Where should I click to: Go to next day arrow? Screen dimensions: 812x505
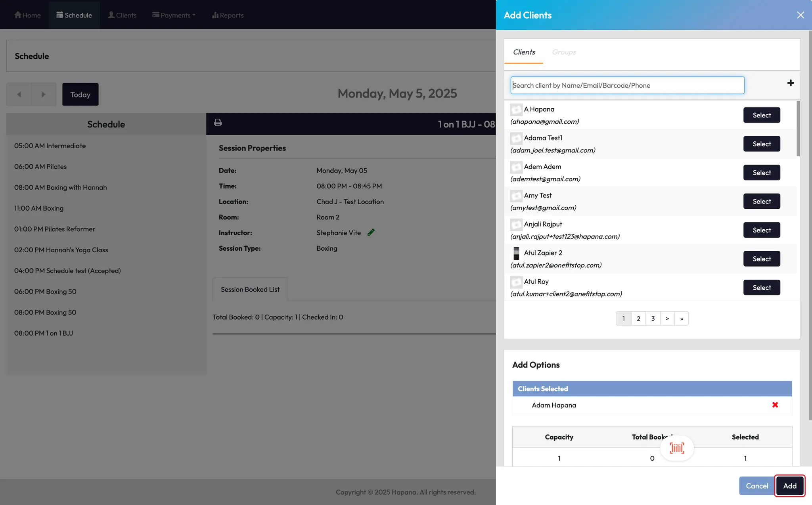pos(44,94)
